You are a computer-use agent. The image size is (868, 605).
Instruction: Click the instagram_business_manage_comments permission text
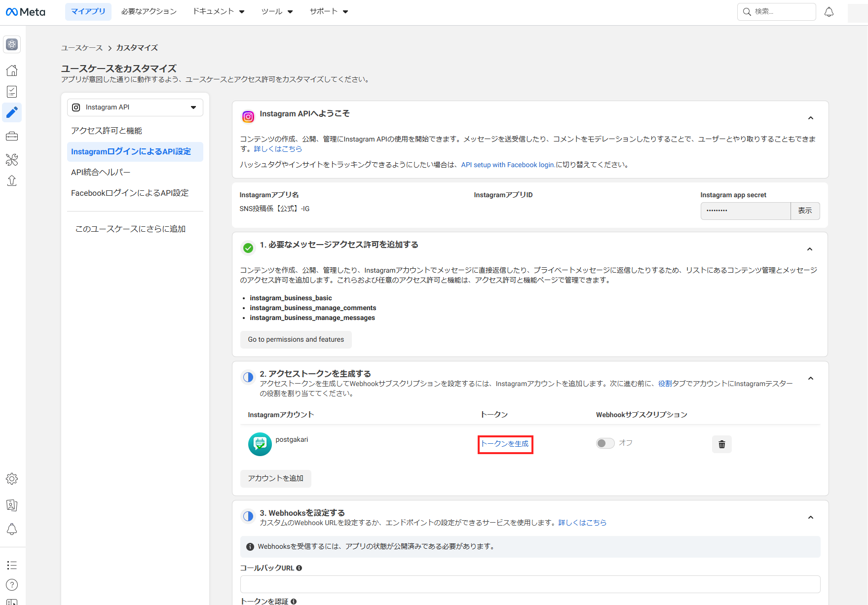(x=313, y=308)
